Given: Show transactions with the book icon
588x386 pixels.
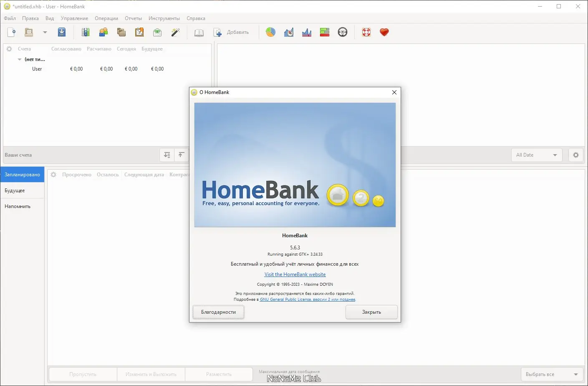Looking at the screenshot, I should [199, 32].
